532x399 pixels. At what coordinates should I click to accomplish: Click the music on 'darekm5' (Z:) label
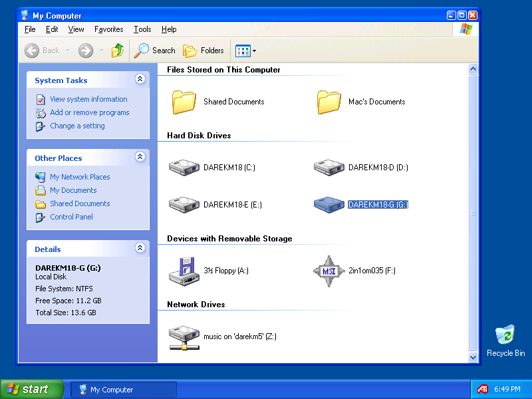point(240,336)
